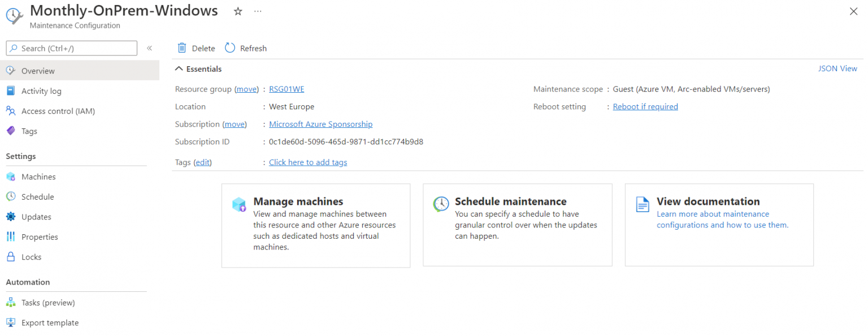Click the Reboot if required link
868x336 pixels.
645,106
